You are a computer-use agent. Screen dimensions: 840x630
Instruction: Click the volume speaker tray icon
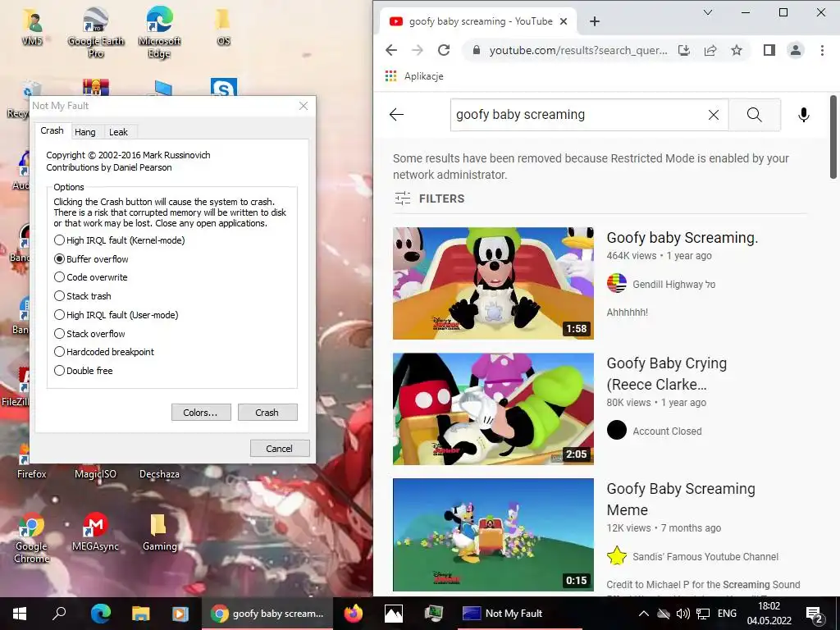point(682,614)
